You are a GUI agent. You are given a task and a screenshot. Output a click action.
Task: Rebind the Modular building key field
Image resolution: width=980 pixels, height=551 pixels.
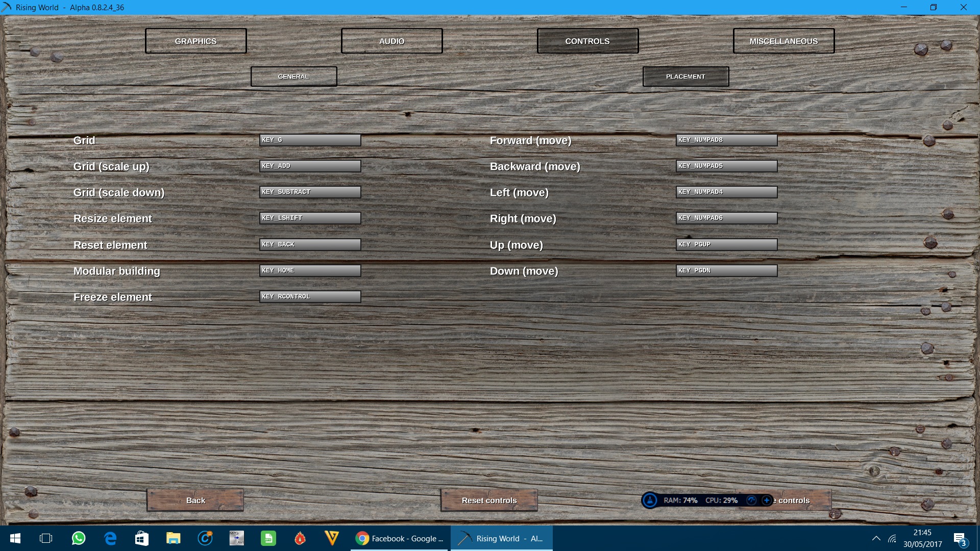[x=310, y=270]
